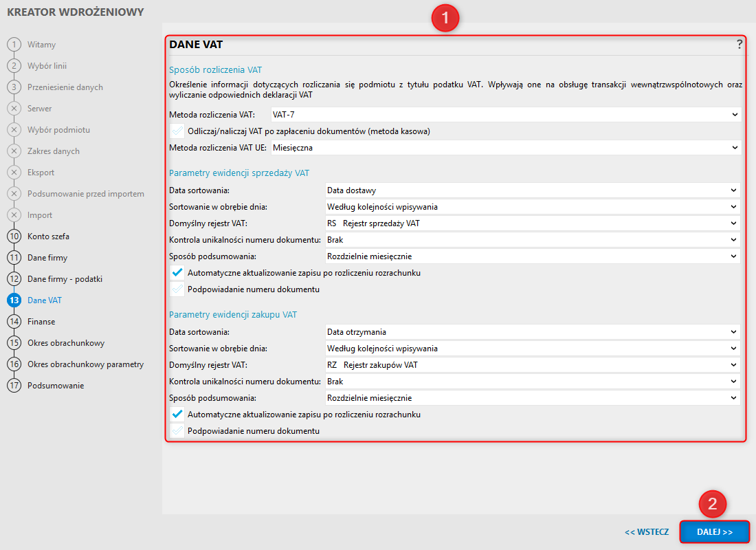Screen dimensions: 756x550
Task: Click the highlighted step 13 circle icon
Action: (14, 300)
